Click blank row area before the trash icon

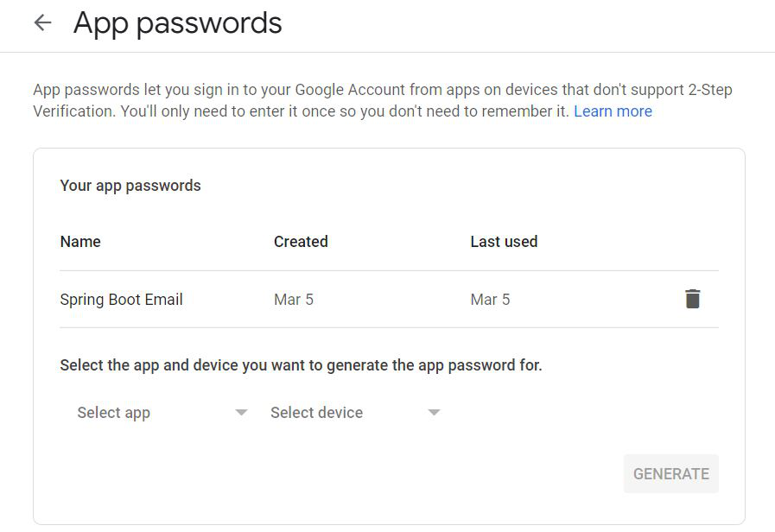tap(593, 300)
